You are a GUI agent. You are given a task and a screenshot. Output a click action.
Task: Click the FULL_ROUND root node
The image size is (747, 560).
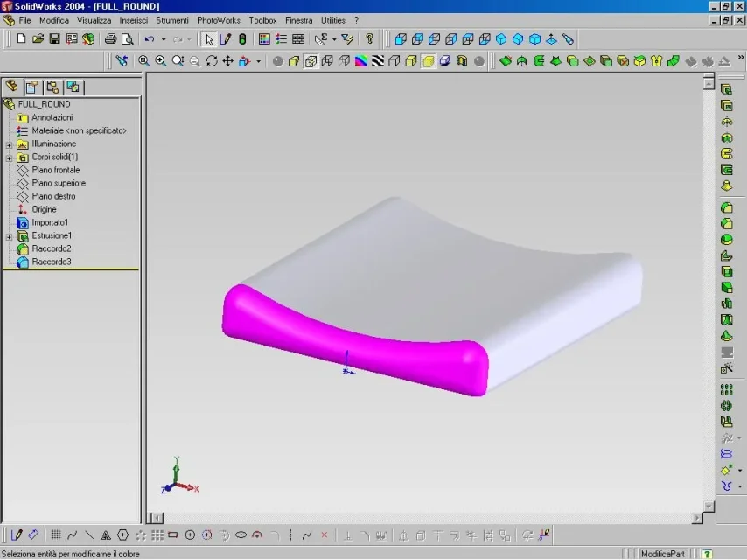click(x=44, y=104)
